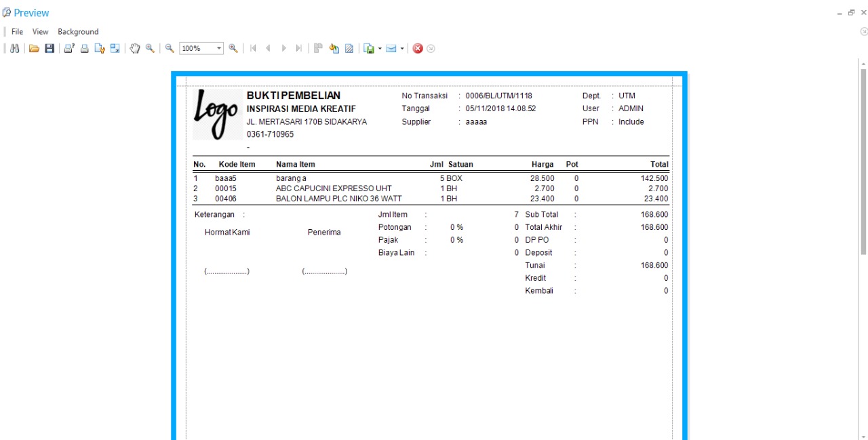This screenshot has width=868, height=440.
Task: Choose the page background color icon
Action: (334, 49)
